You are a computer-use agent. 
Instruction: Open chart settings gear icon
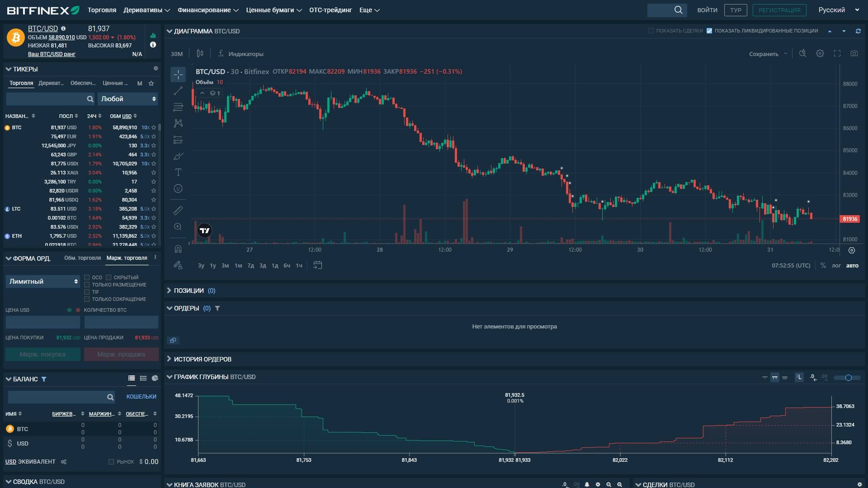pos(820,53)
